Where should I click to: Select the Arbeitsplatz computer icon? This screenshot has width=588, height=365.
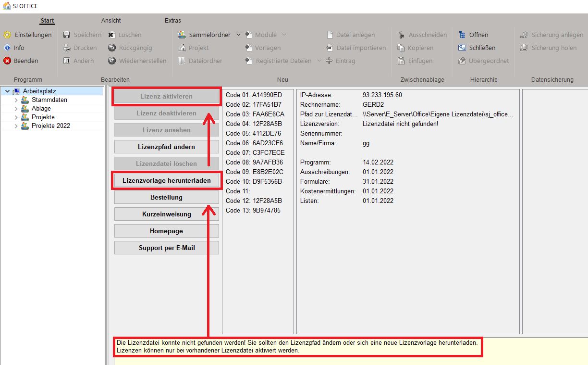point(16,91)
